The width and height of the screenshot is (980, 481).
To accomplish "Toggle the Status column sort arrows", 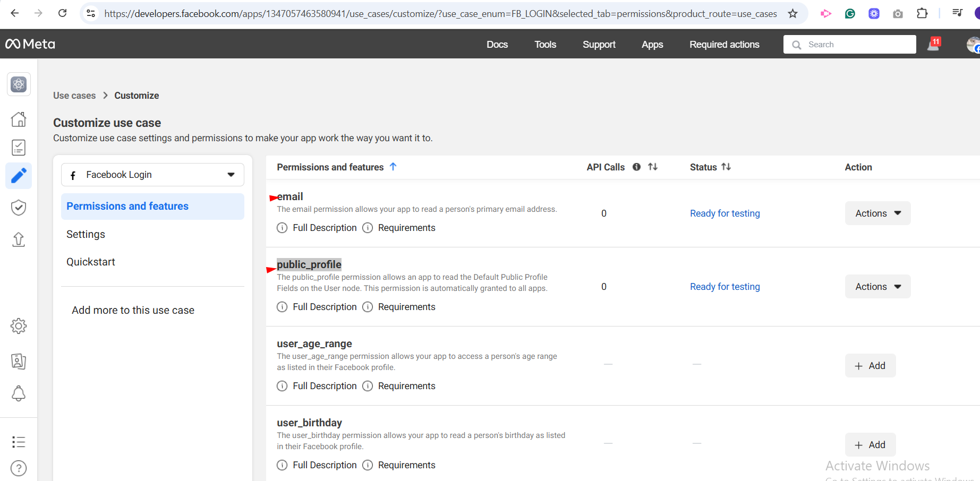I will tap(726, 167).
